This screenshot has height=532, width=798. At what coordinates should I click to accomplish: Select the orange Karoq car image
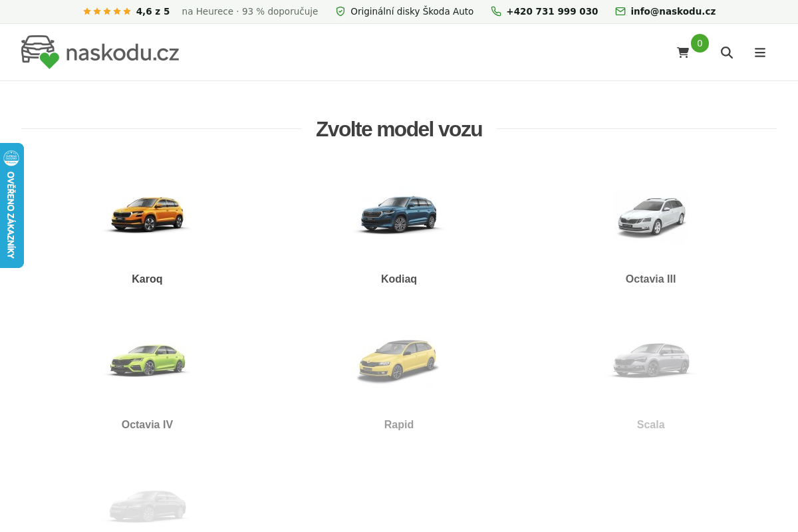tap(147, 215)
